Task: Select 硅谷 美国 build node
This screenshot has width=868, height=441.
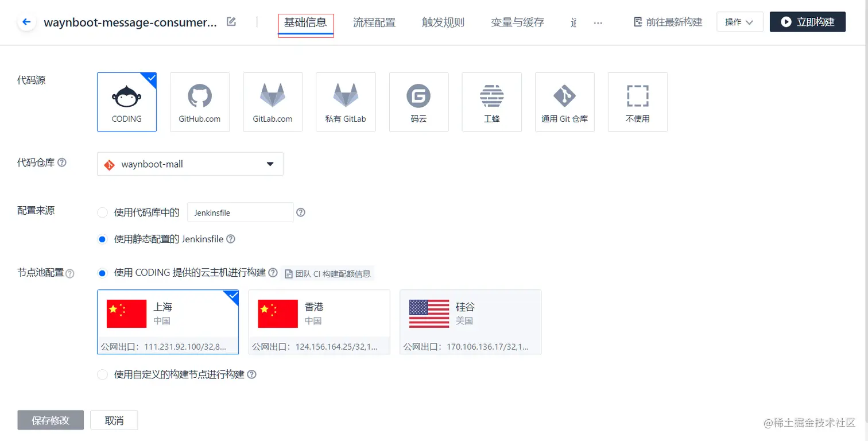Action: click(471, 322)
